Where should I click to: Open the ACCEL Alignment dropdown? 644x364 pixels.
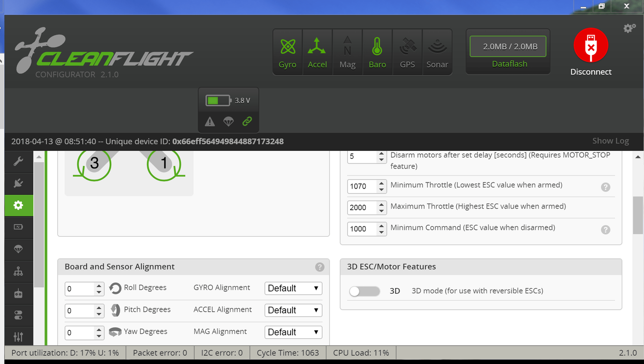click(x=293, y=310)
